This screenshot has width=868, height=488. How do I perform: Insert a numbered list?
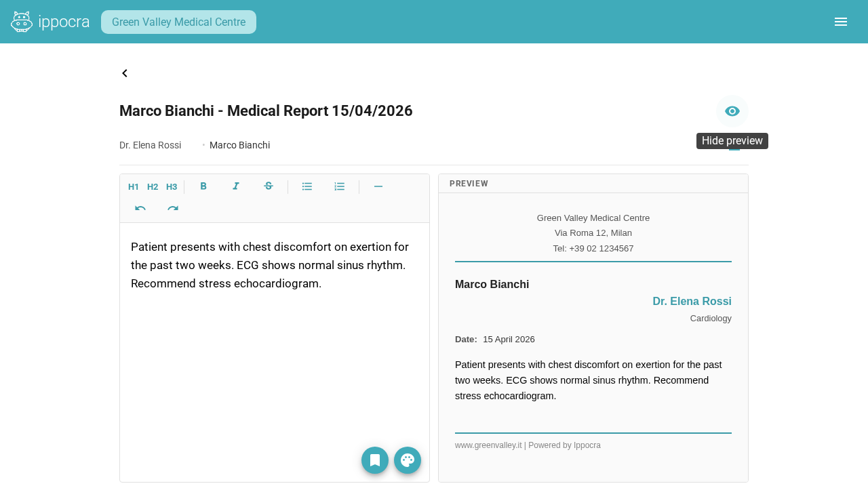340,186
